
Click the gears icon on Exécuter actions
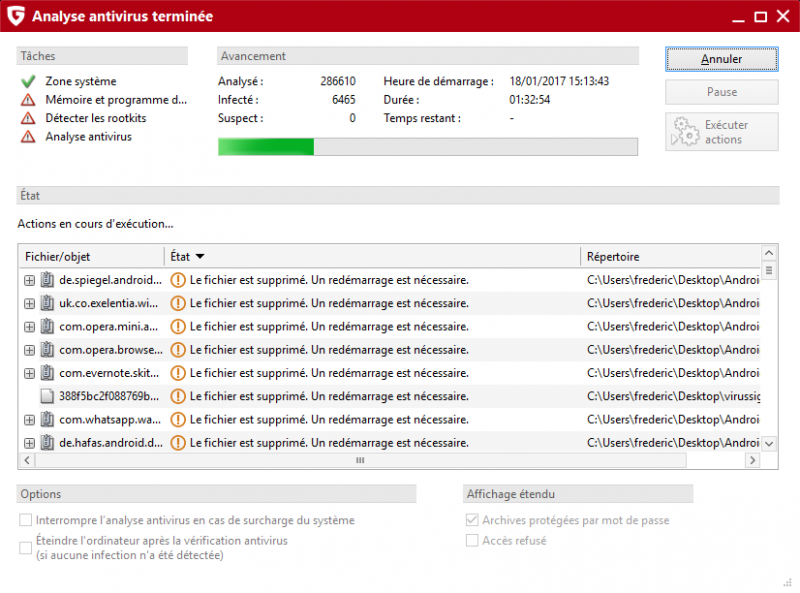pyautogui.click(x=685, y=132)
